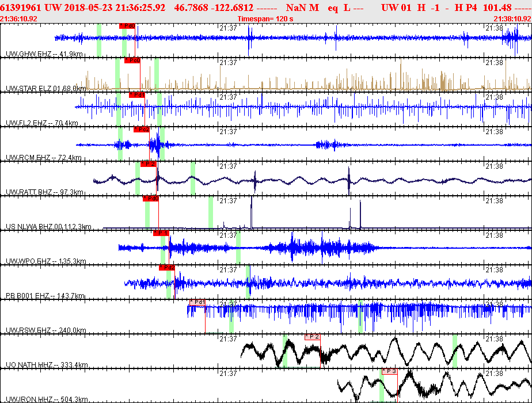Click the UW.STAR.ELZ.01 68.0km channel label

pos(46,89)
